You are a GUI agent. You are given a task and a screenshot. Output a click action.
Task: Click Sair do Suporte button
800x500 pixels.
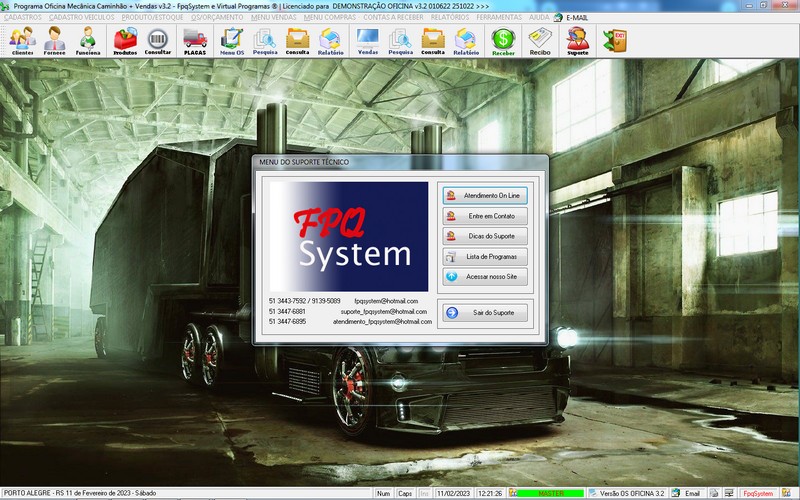pos(485,313)
